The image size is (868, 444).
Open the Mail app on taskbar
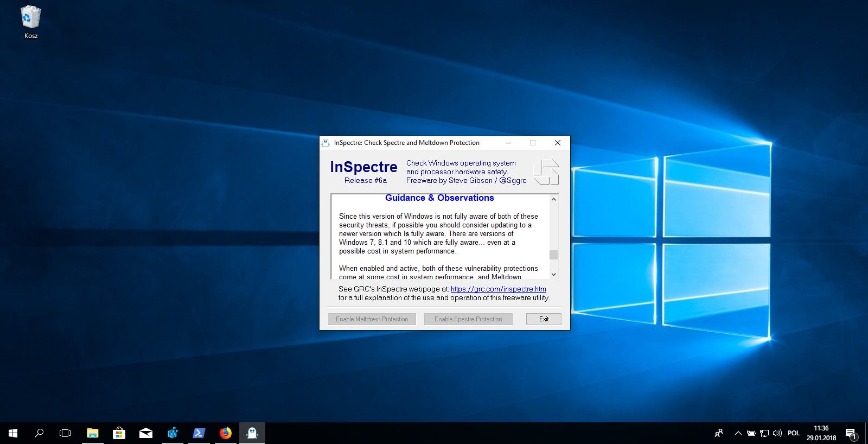146,433
